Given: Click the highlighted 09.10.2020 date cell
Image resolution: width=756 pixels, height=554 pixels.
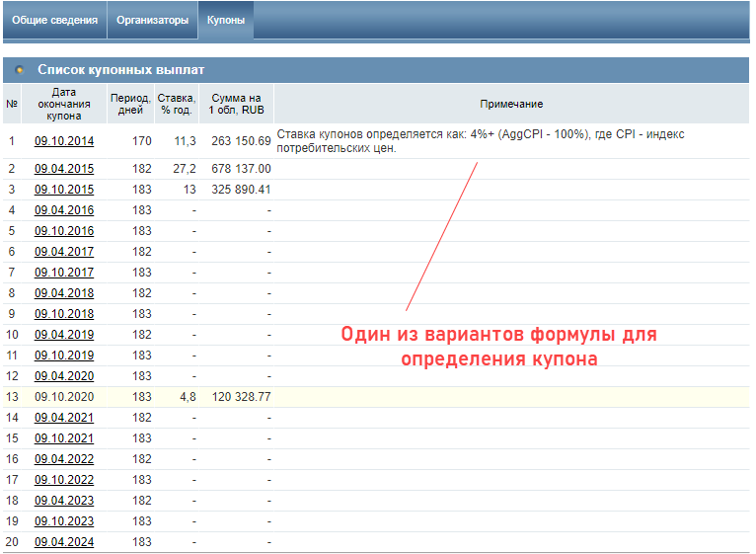Looking at the screenshot, I should tap(64, 397).
